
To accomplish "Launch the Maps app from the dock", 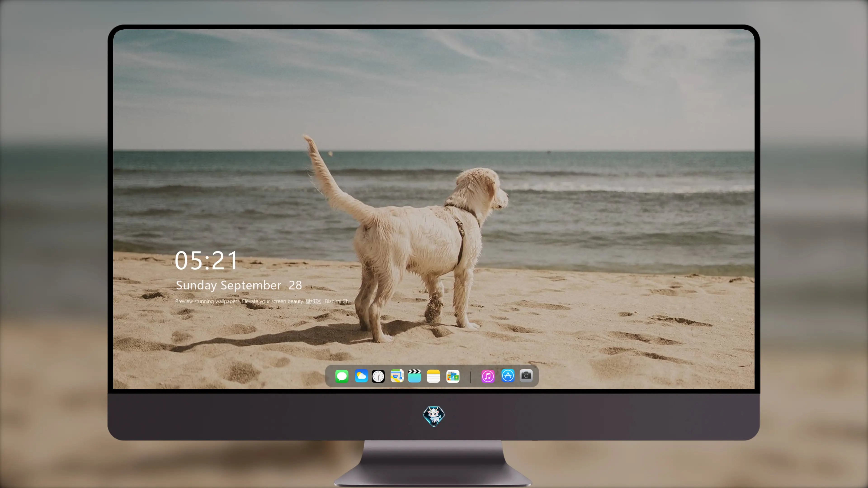I will coord(397,376).
